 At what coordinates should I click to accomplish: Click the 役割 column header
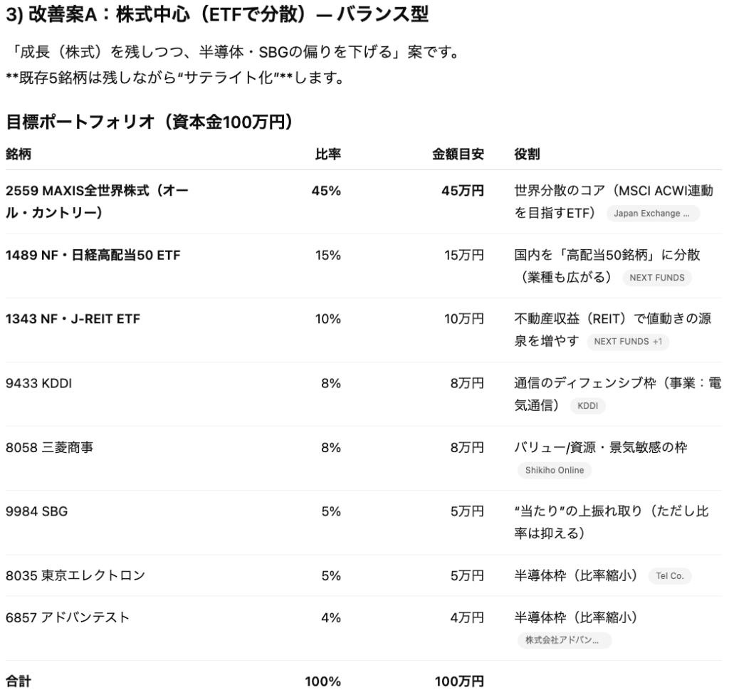(x=527, y=154)
